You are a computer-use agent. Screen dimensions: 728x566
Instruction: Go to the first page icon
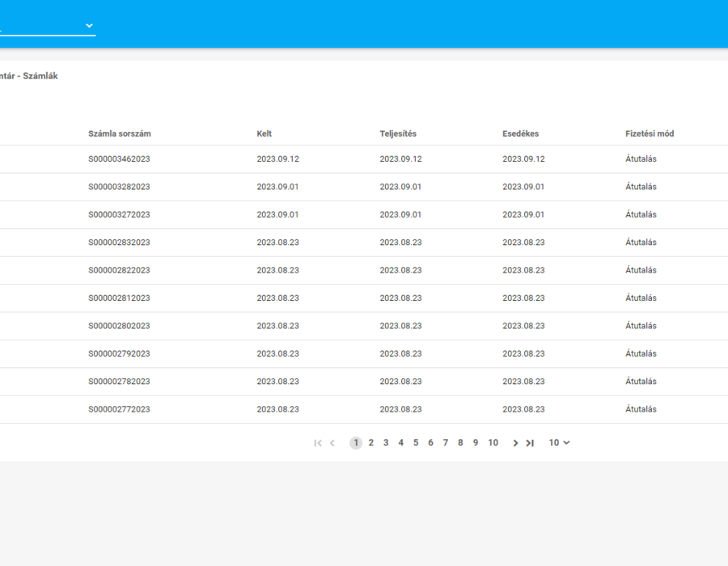coord(318,443)
